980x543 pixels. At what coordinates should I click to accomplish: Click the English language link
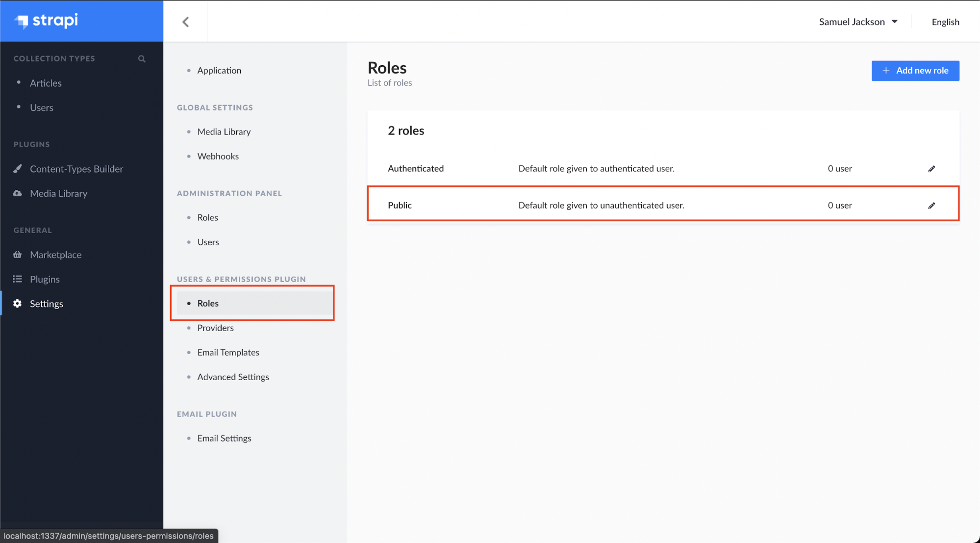point(945,22)
